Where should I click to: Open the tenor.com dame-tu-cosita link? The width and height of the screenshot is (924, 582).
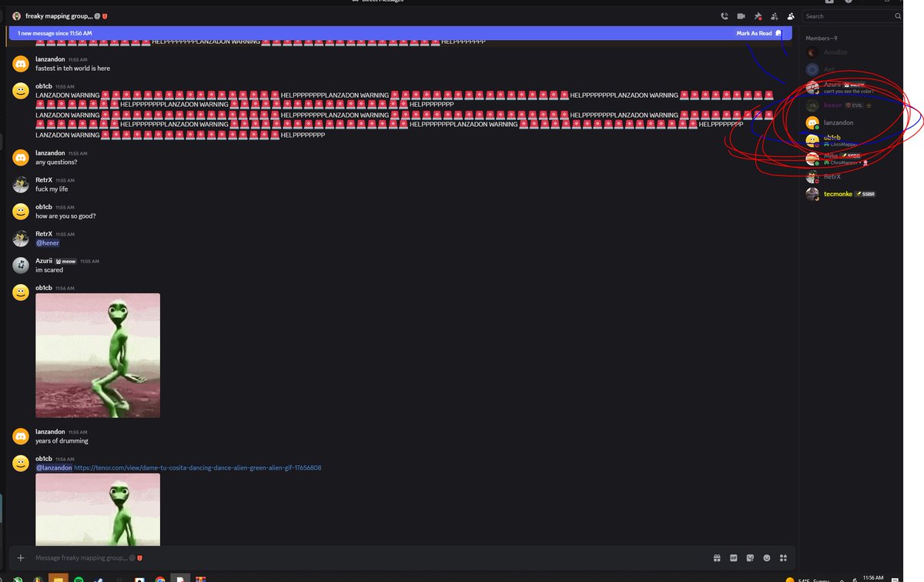click(198, 467)
